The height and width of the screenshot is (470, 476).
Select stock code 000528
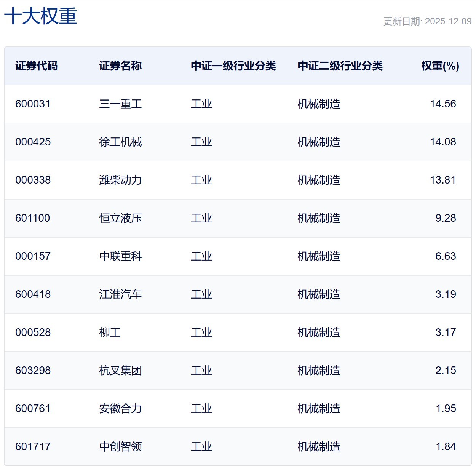pyautogui.click(x=33, y=333)
